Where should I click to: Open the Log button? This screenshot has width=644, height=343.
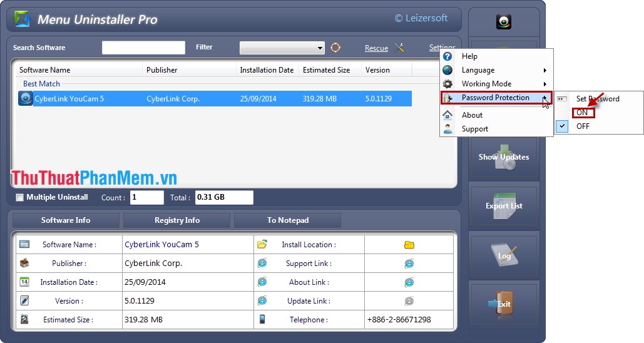[504, 256]
